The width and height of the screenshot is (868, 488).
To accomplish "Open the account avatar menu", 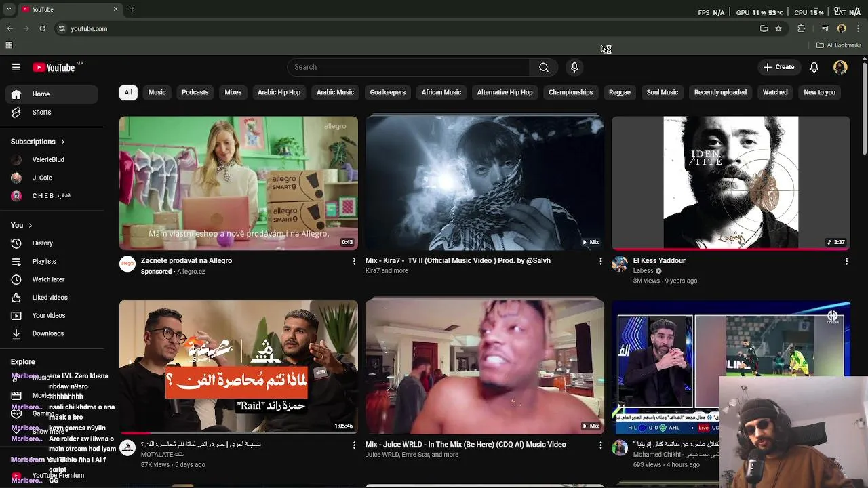I will coord(840,67).
